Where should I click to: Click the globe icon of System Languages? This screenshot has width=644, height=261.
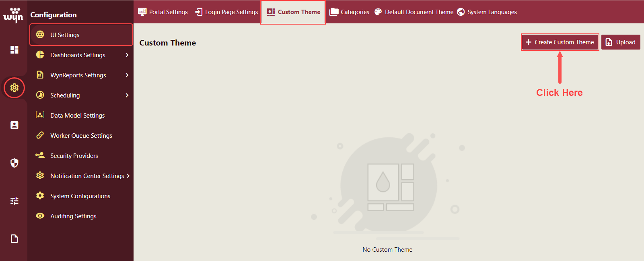click(x=461, y=12)
